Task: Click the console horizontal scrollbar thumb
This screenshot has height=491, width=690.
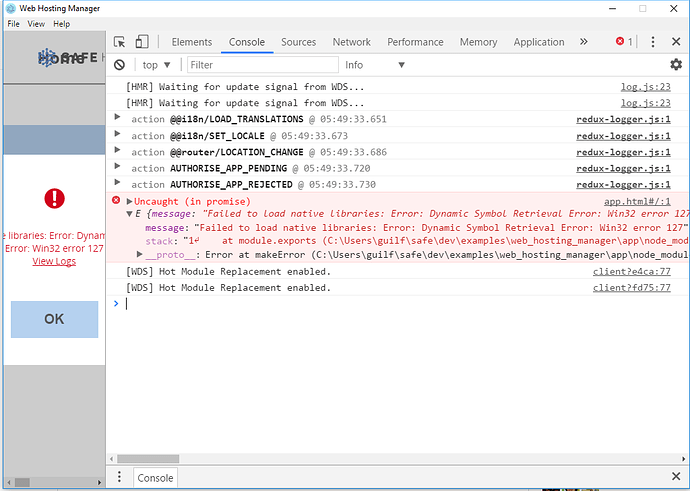Action: (148, 459)
